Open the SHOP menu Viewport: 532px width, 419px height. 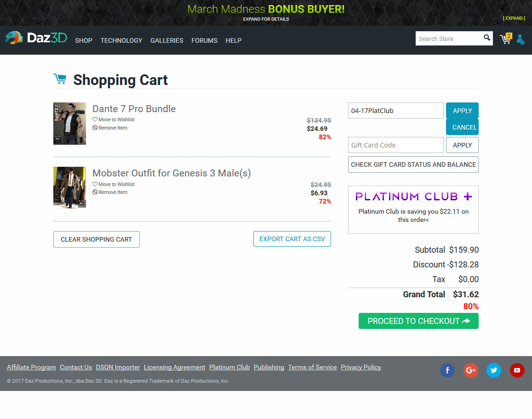click(84, 40)
